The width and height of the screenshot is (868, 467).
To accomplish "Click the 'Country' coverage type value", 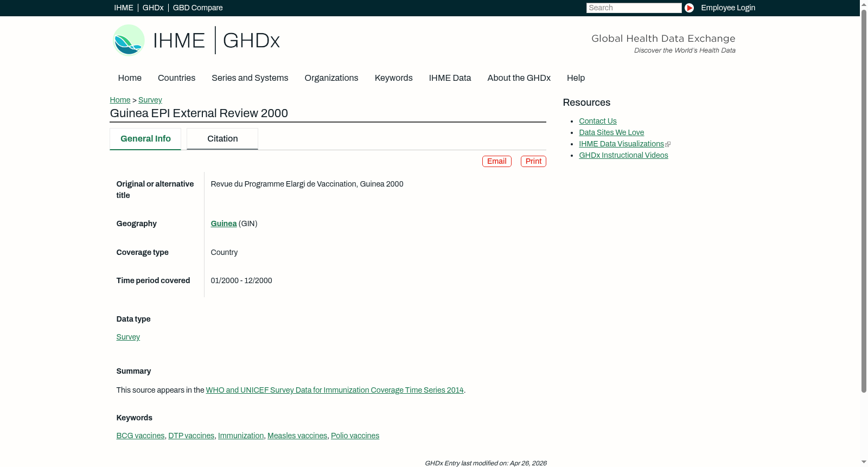I will coord(224,252).
